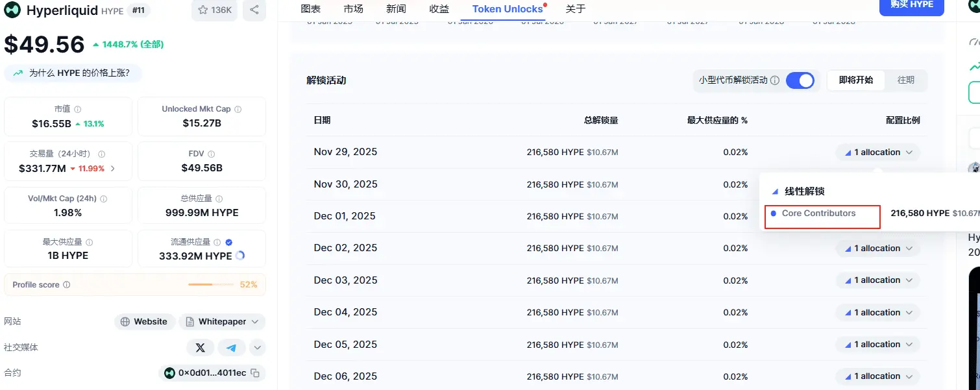980x390 pixels.
Task: Expand allocation dropdown for Dec 04, 2025
Action: coord(877,313)
